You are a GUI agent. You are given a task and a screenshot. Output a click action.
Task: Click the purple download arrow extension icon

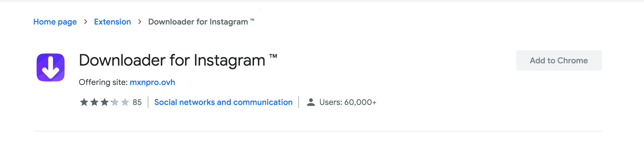[51, 67]
